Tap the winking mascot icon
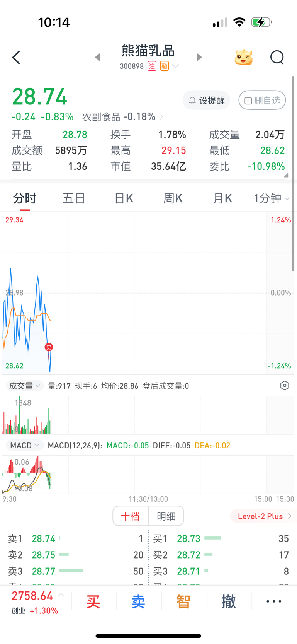This screenshot has height=644, width=297. 244,57
